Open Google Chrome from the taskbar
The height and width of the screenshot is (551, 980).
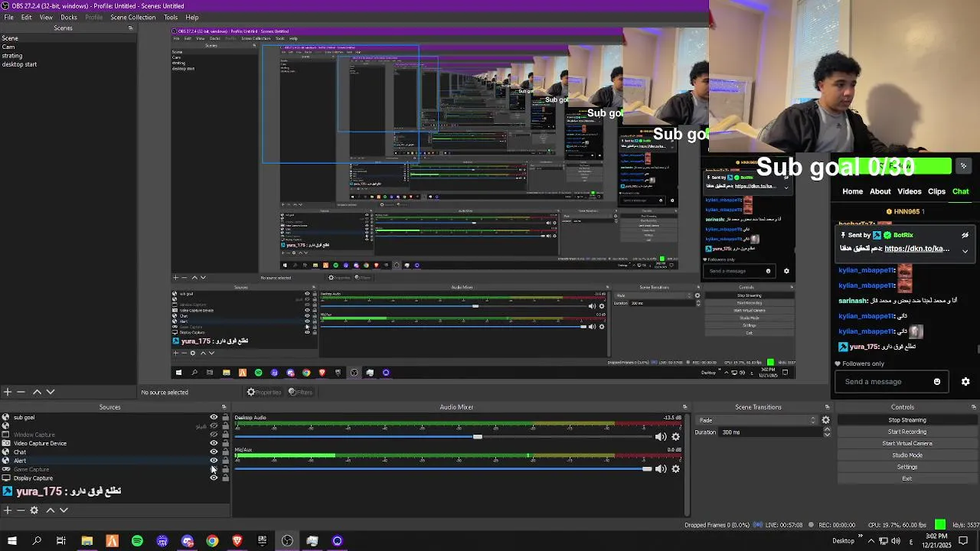[x=212, y=541]
